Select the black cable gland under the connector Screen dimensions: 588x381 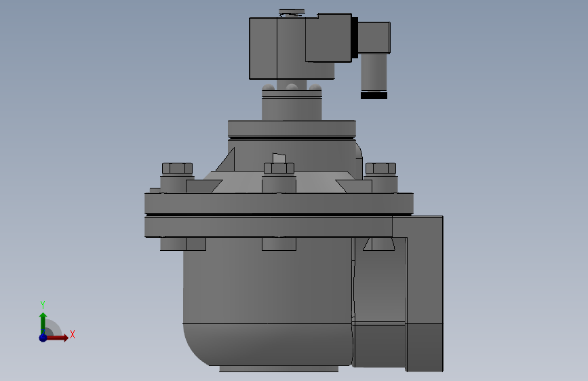(374, 96)
